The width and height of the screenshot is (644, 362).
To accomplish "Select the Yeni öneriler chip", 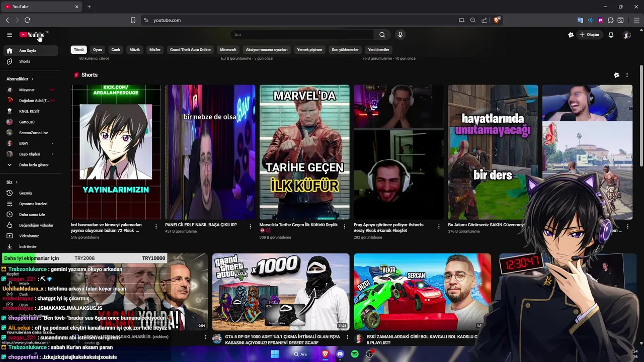I will coord(379,50).
